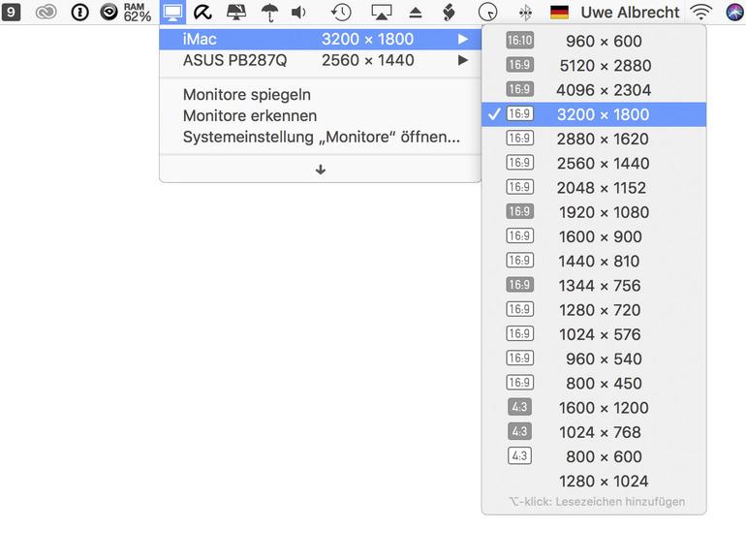Expand the iMac resolution submenu
This screenshot has width=746, height=560.
(x=320, y=39)
